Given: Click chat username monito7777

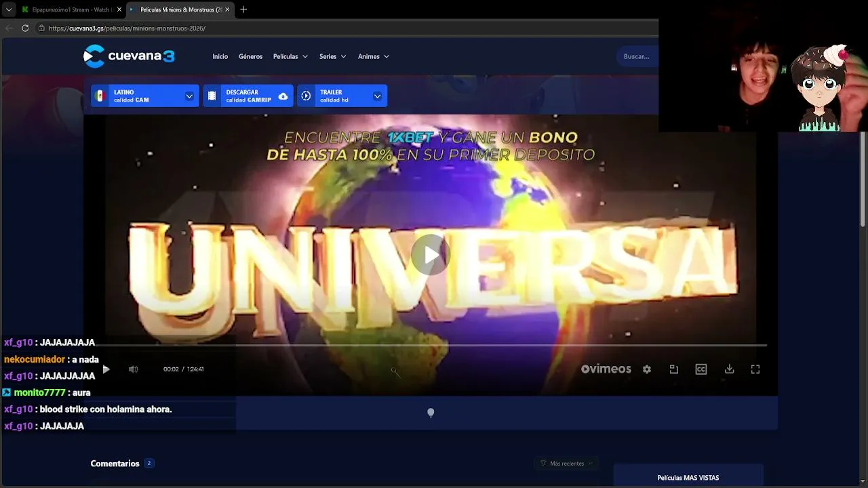Looking at the screenshot, I should pos(39,392).
